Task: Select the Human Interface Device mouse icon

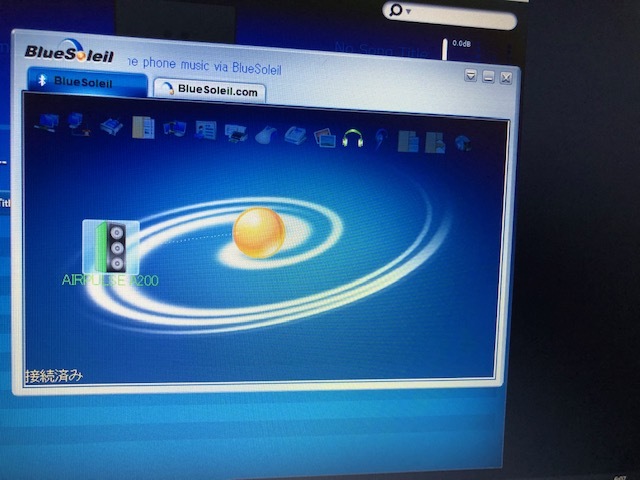Action: pyautogui.click(x=266, y=135)
